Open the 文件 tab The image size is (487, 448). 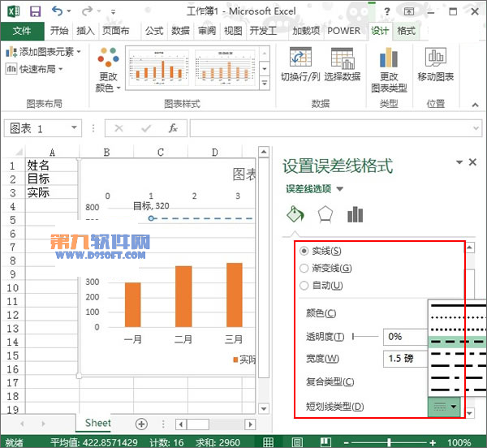point(22,31)
